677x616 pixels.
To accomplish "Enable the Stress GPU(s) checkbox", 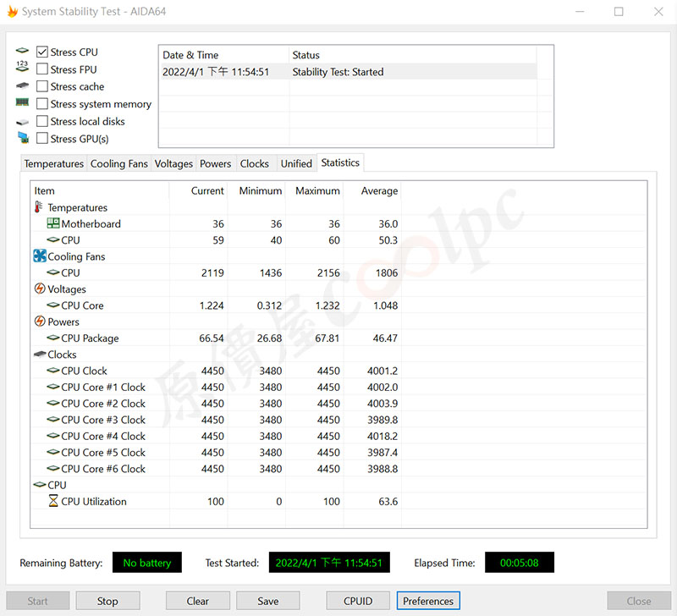I will coord(41,139).
